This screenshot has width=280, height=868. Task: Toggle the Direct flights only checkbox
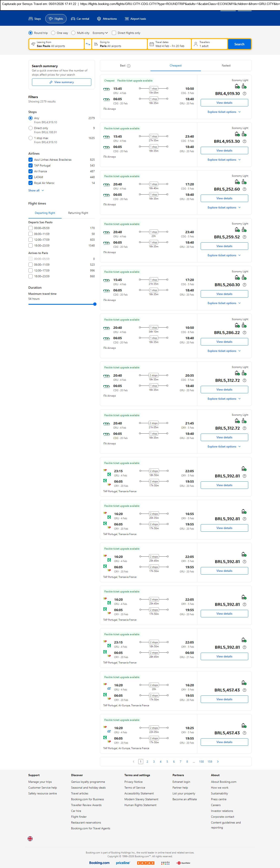(114, 33)
